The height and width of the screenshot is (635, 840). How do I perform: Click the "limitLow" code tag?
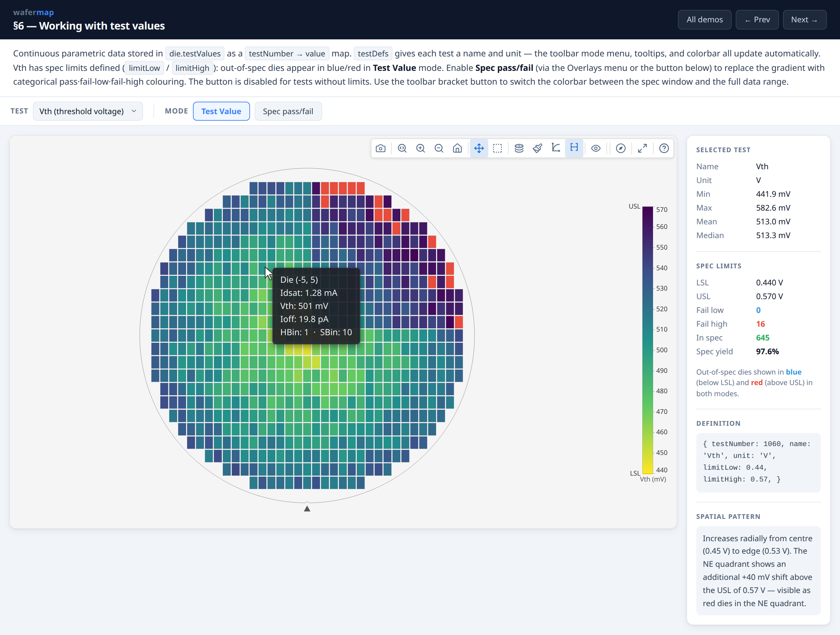144,68
